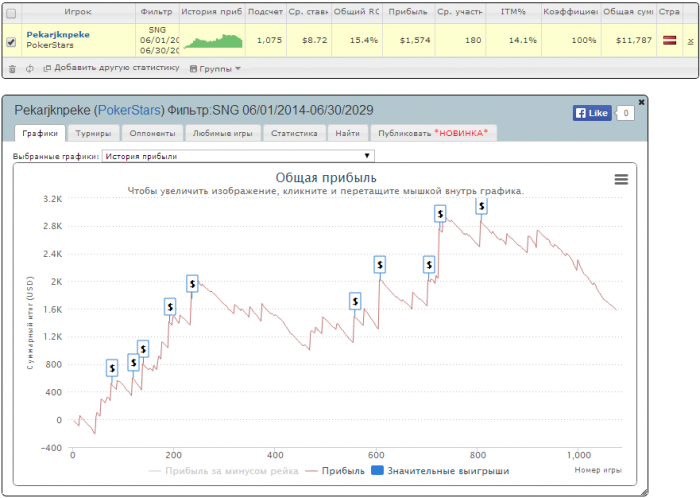Click the 15.4% ROI cell
700x498 pixels.
tap(357, 41)
